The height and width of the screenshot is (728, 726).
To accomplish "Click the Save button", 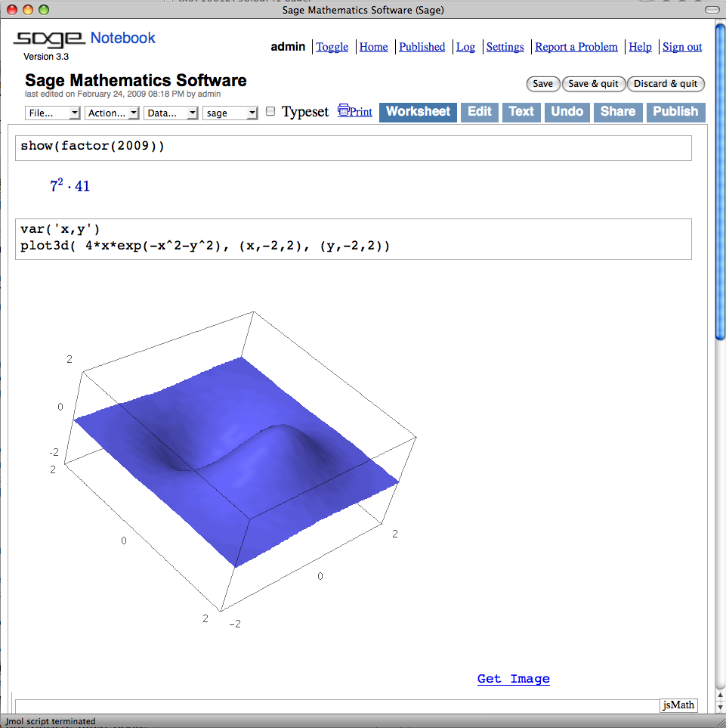I will [542, 84].
